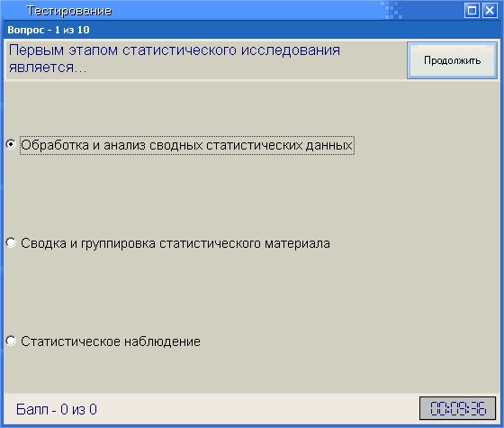Click the word наблюдение in the third answer

pyautogui.click(x=162, y=341)
